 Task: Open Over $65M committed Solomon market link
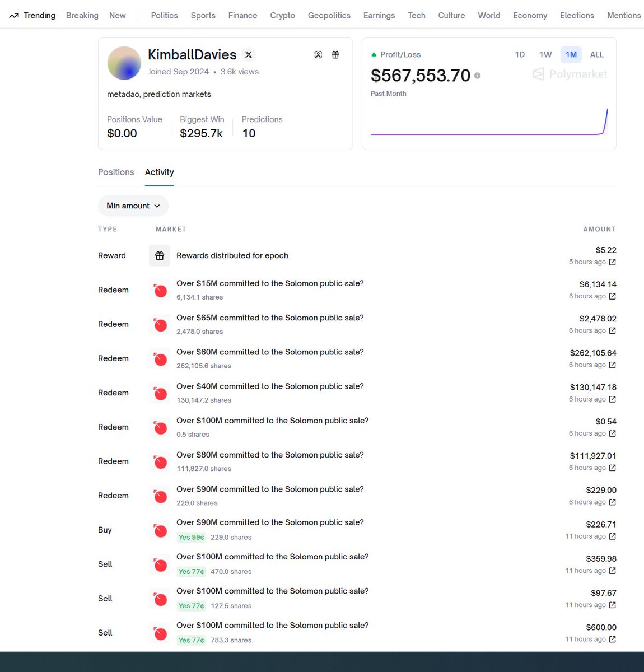270,318
